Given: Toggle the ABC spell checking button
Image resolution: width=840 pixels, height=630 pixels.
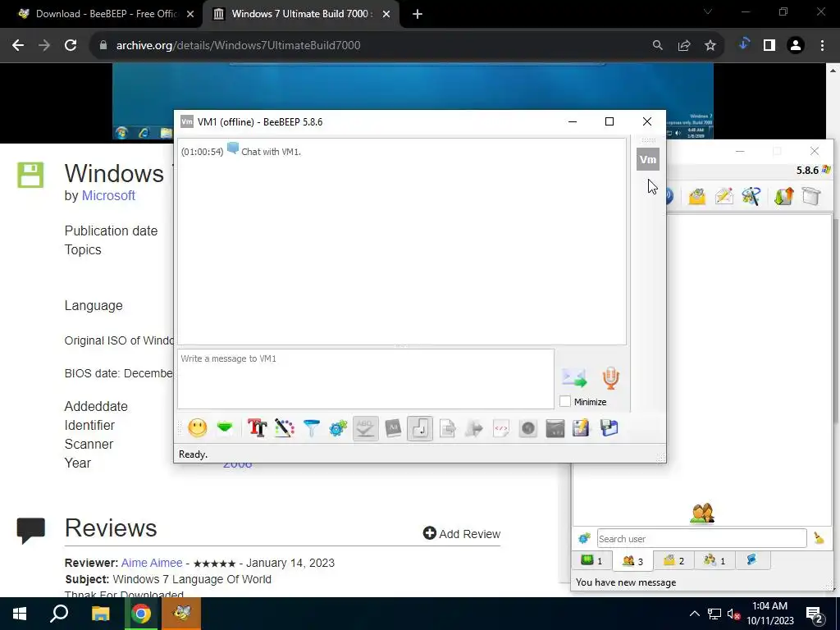Looking at the screenshot, I should click(x=365, y=428).
